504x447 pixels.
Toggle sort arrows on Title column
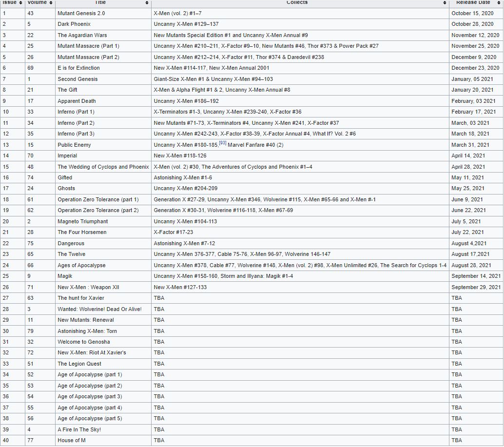[x=147, y=3]
